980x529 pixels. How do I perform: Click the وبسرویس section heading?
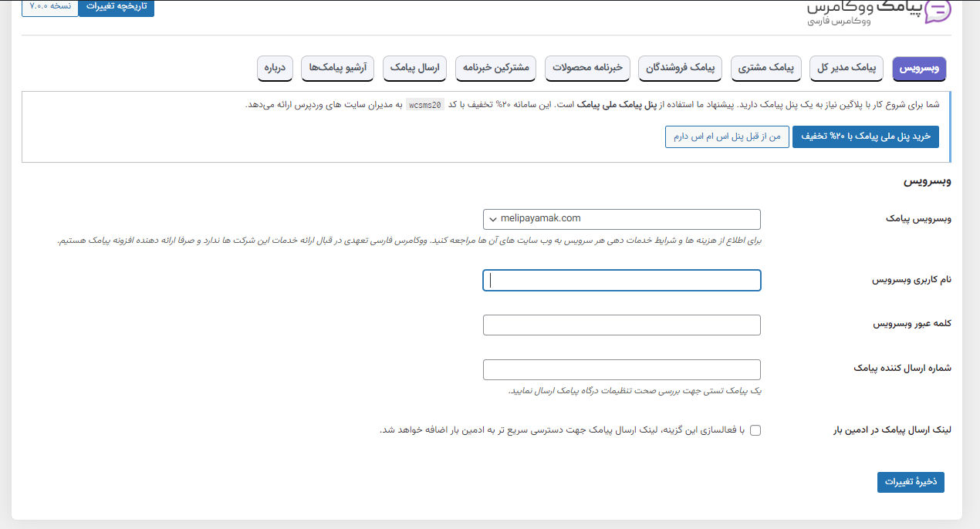928,182
